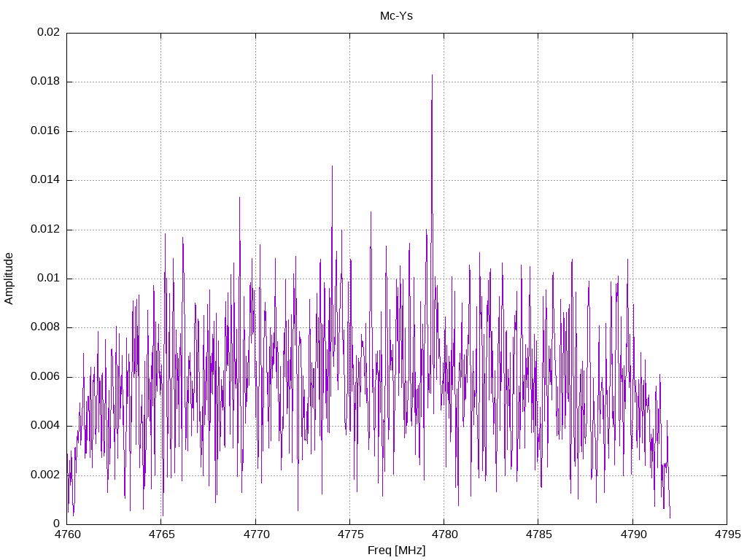Click the 0.002 y-axis tick label
747x560 pixels.
[46, 475]
